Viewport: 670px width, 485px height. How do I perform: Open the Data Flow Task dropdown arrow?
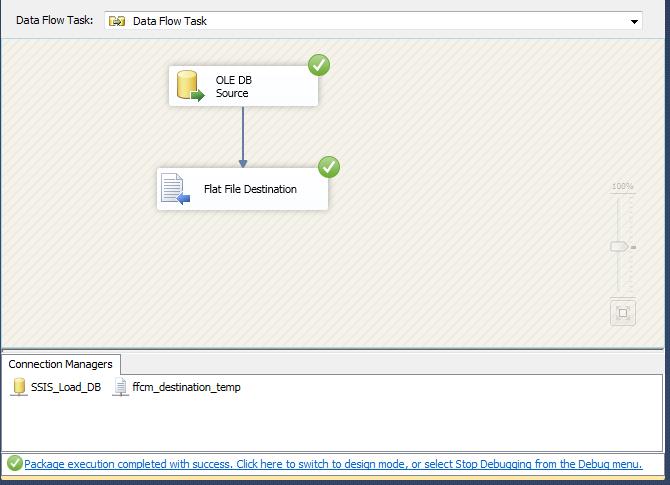click(634, 21)
